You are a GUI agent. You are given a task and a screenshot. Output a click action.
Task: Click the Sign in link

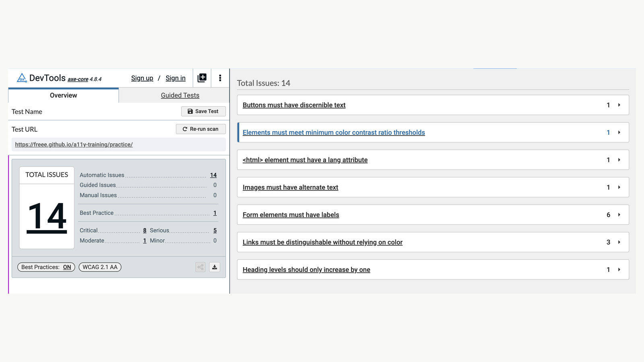pyautogui.click(x=175, y=78)
